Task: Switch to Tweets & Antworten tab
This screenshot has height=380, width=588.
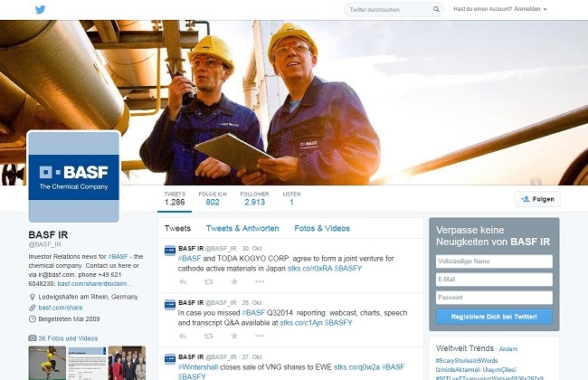Action: coord(242,228)
